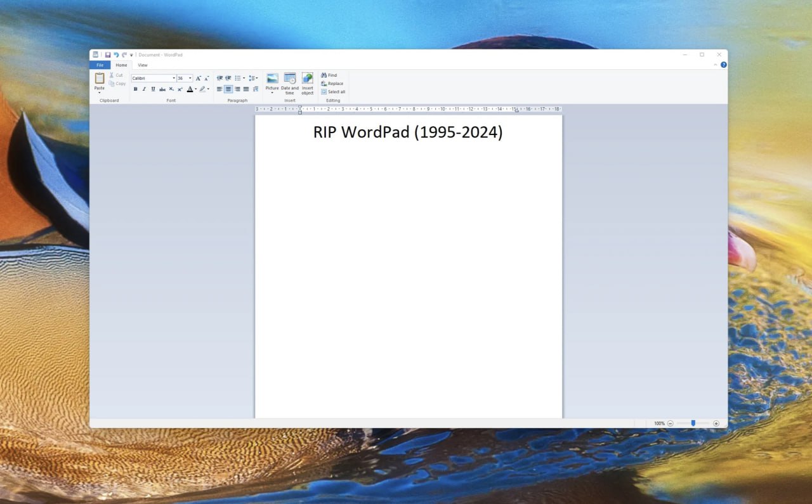Click the 100% zoom level text

point(659,423)
